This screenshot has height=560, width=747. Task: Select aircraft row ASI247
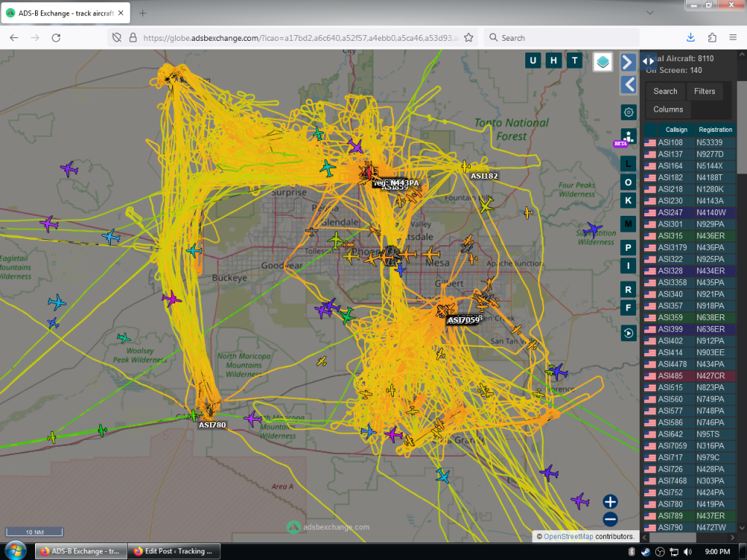(x=689, y=212)
